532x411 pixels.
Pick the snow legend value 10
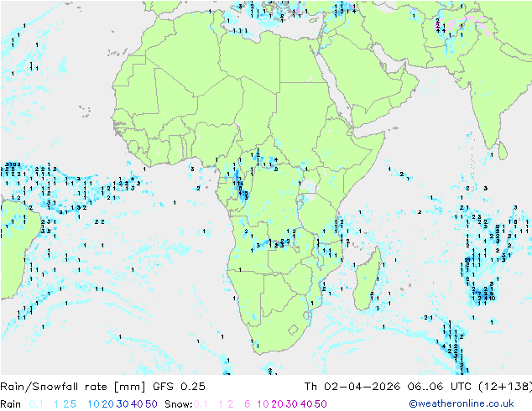[263, 404]
